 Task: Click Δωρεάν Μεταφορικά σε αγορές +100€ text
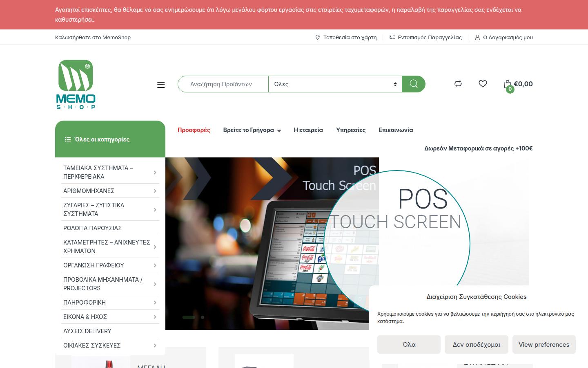tap(479, 148)
